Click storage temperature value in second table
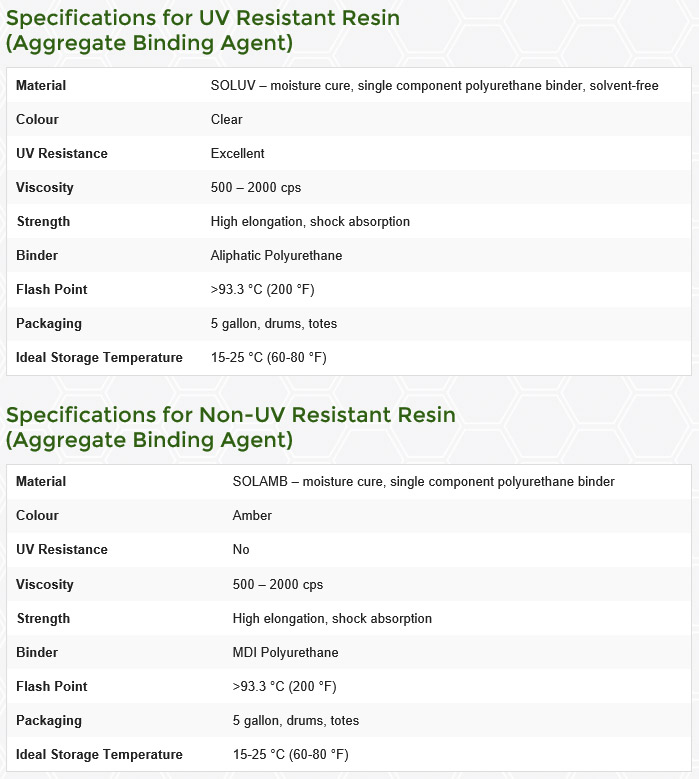 (291, 755)
